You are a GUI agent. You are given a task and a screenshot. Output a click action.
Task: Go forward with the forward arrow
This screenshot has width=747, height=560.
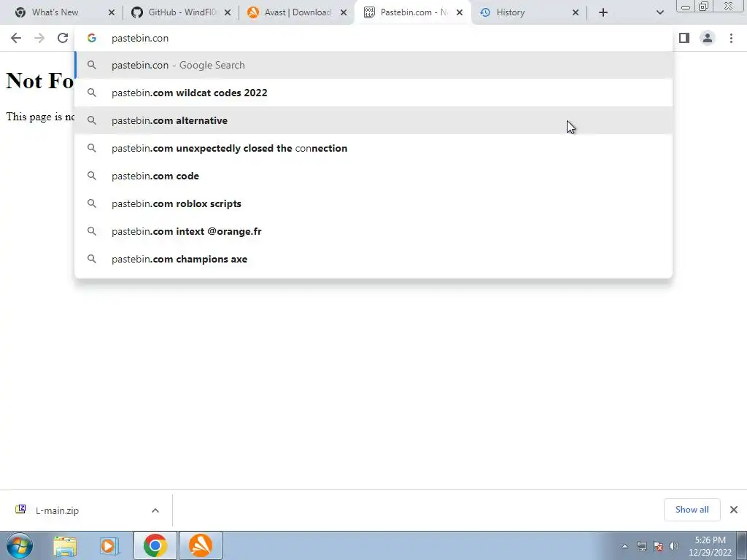(x=39, y=38)
